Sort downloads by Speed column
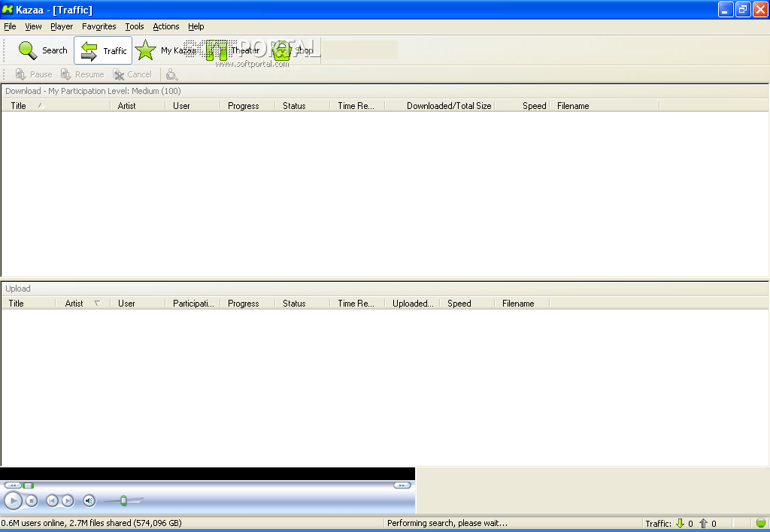This screenshot has width=770, height=532. pos(523,106)
